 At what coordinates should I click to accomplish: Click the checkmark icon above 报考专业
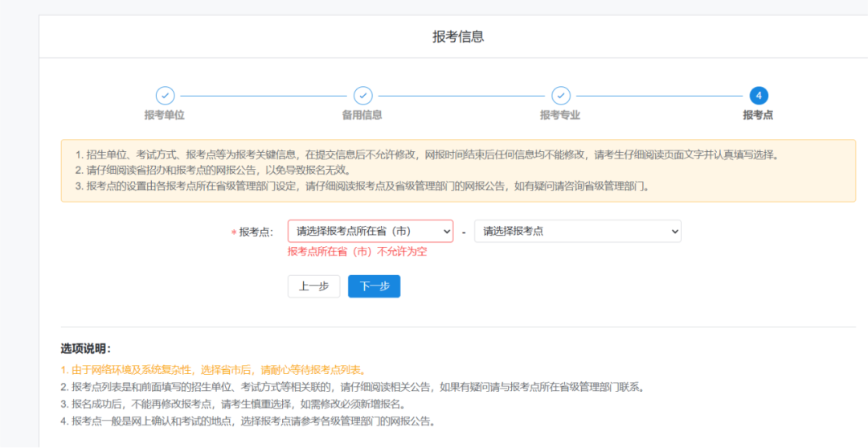point(560,96)
